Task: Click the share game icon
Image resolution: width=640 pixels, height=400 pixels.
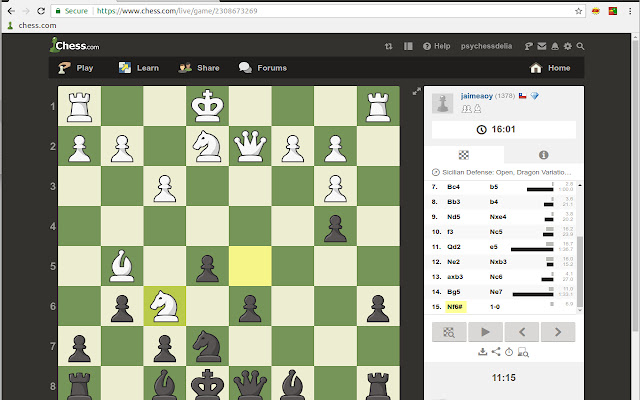Action: pos(495,351)
